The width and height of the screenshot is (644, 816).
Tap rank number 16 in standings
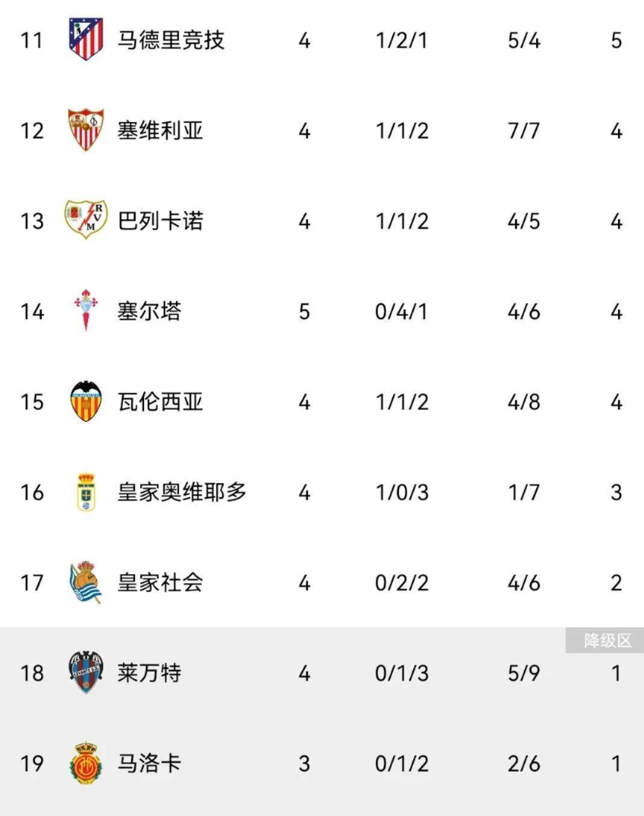[x=32, y=492]
